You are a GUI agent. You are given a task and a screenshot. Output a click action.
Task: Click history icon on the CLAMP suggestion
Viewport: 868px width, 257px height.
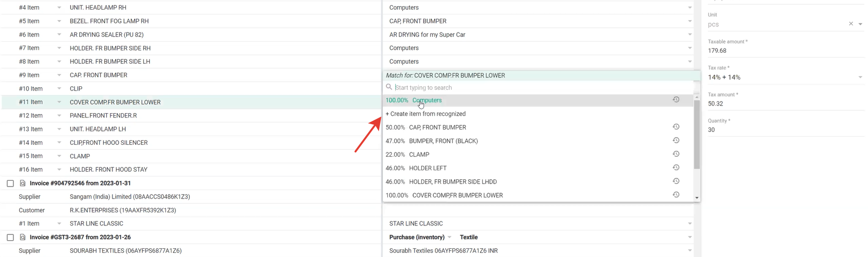click(675, 154)
